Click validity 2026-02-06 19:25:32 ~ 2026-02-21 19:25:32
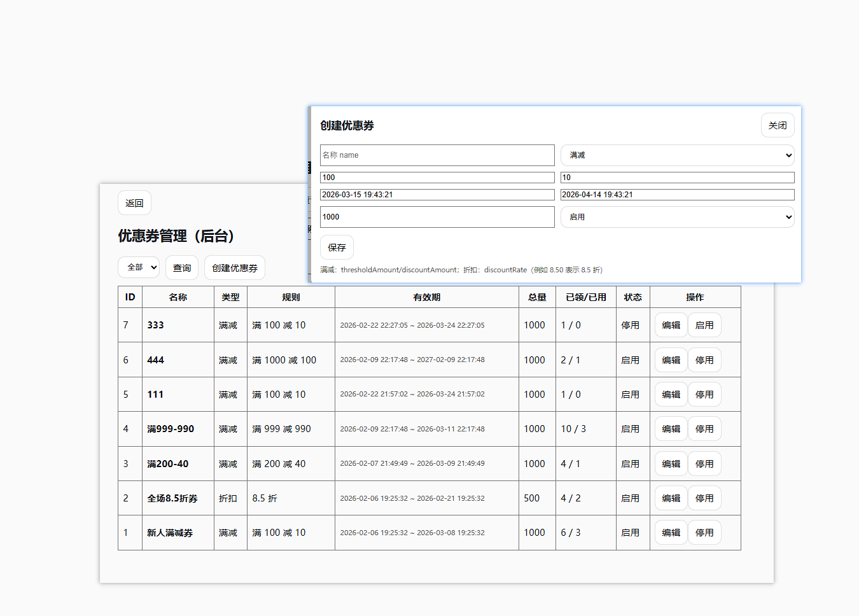 click(x=412, y=498)
